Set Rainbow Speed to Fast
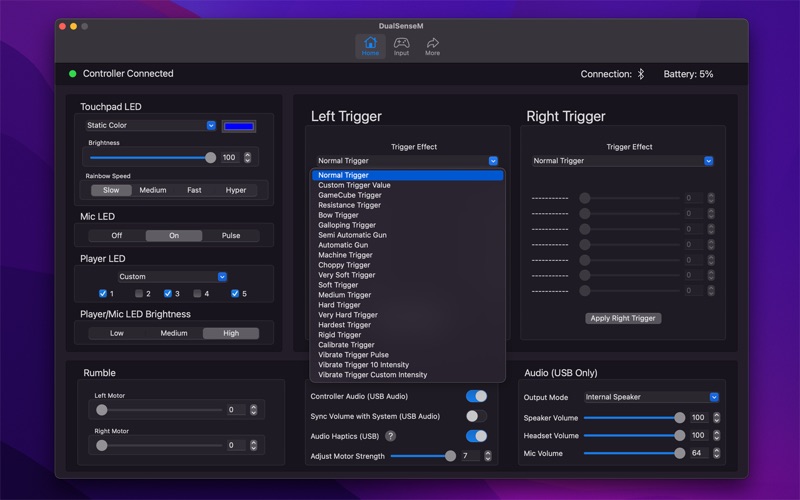Screen dimensions: 800x500 [194, 190]
